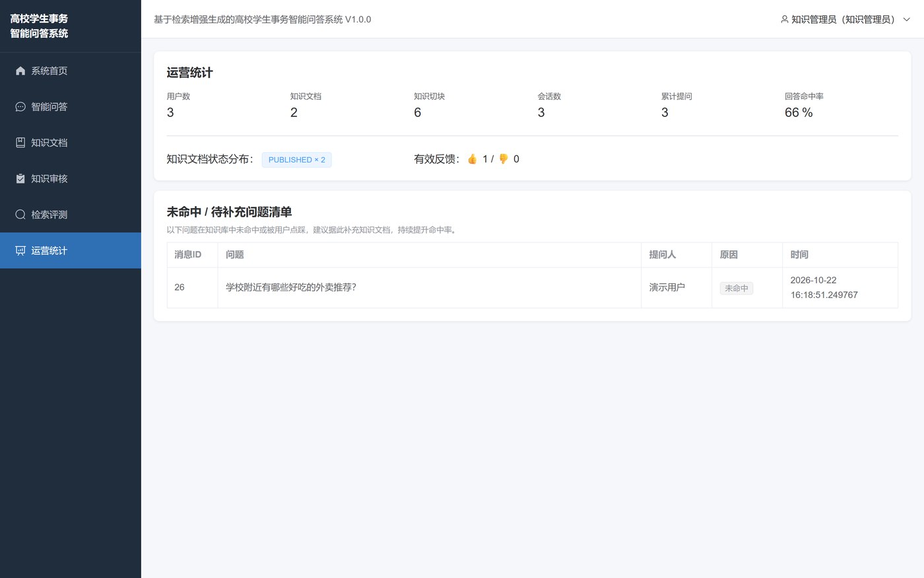Navigate to the 知识审核 menu item
This screenshot has width=924, height=578.
[x=71, y=179]
